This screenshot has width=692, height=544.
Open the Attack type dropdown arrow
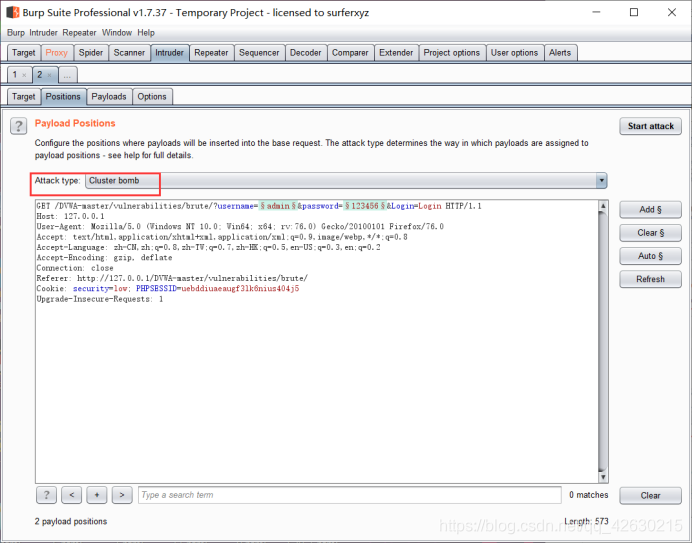coord(601,180)
